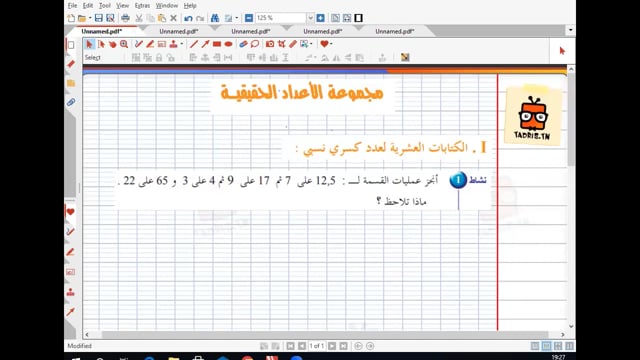The width and height of the screenshot is (640, 360).
Task: Select the Snapshot camera tool
Action: tap(270, 44)
